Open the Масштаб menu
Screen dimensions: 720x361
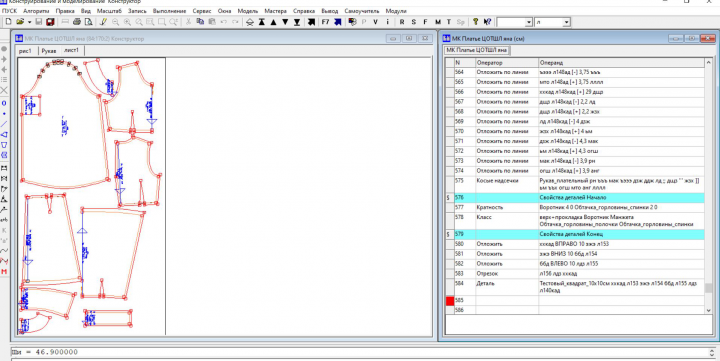pos(109,11)
